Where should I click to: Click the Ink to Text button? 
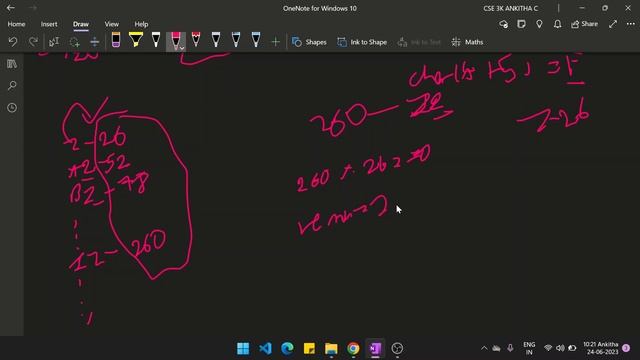point(419,42)
